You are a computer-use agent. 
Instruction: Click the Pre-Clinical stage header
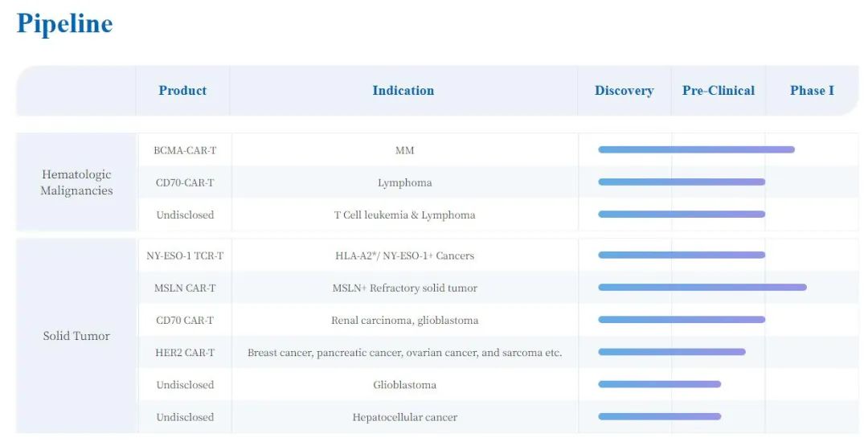pos(718,91)
